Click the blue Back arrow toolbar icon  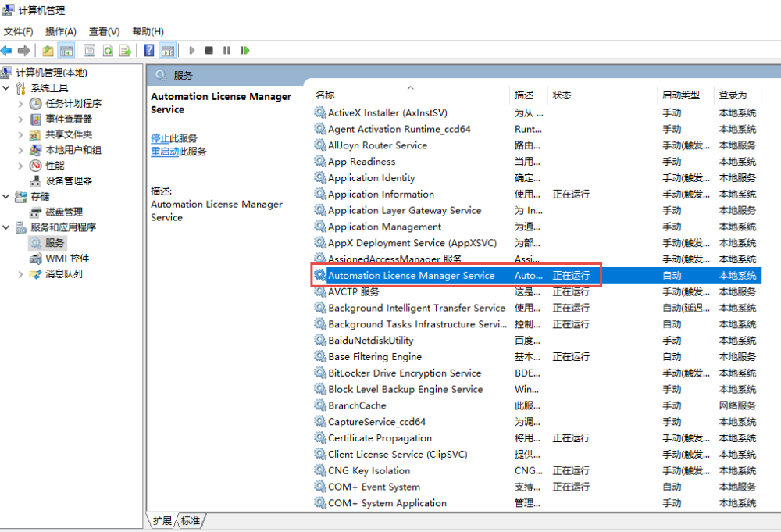pyautogui.click(x=7, y=51)
